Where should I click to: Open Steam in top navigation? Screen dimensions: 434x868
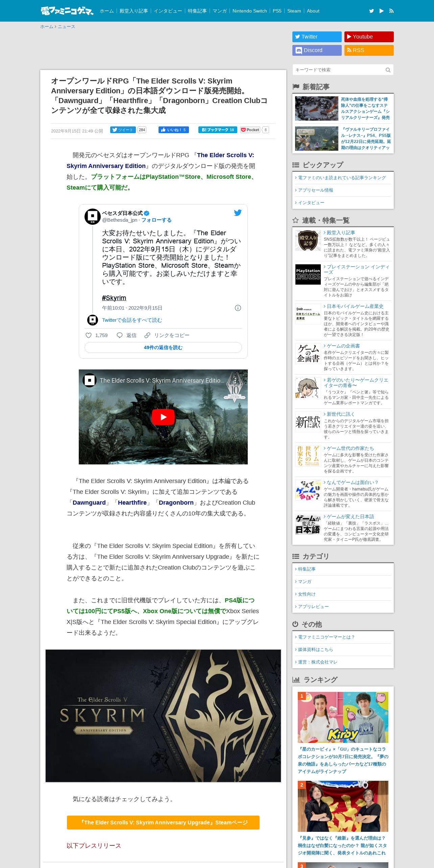[x=294, y=11]
